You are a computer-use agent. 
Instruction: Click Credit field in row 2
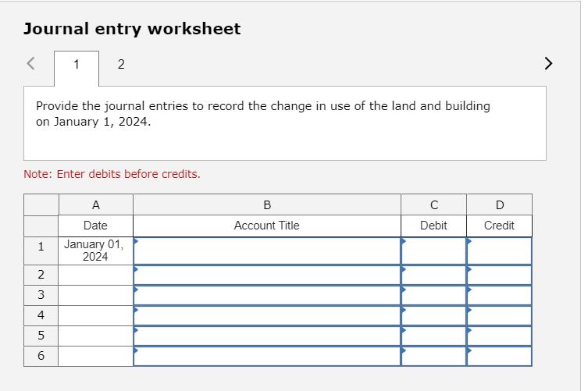coord(499,275)
